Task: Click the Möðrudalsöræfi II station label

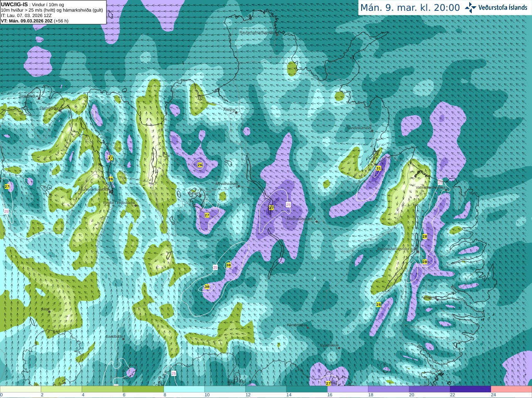Action: pos(301,219)
